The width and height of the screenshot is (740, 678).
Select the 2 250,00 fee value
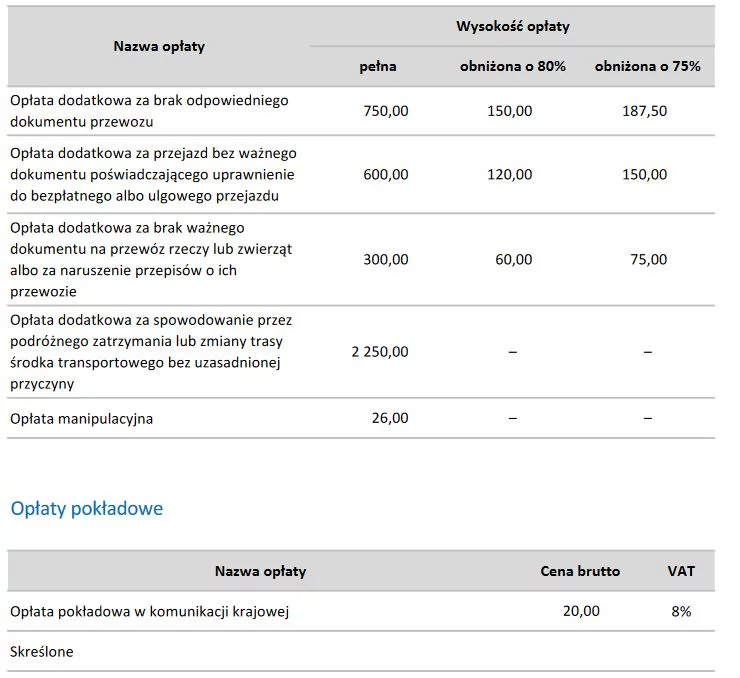380,352
